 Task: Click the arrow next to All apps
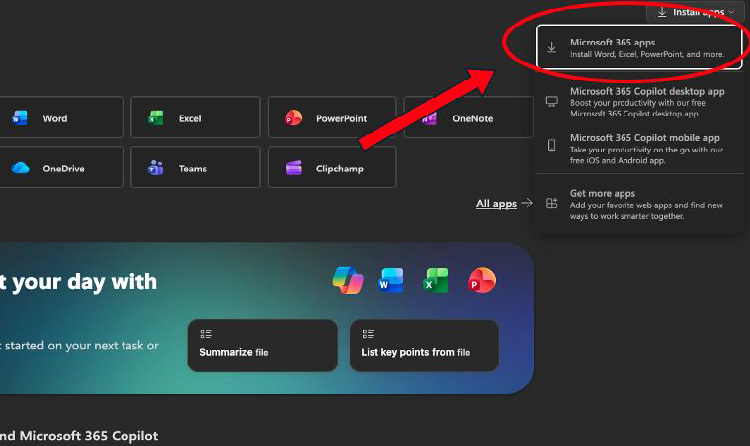(527, 203)
